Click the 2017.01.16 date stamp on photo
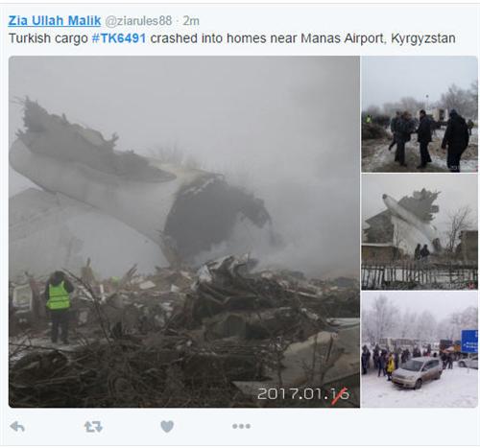 tap(303, 394)
